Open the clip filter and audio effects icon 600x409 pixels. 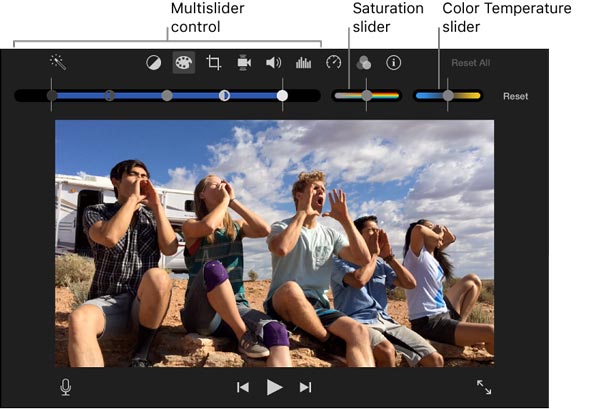[x=364, y=63]
